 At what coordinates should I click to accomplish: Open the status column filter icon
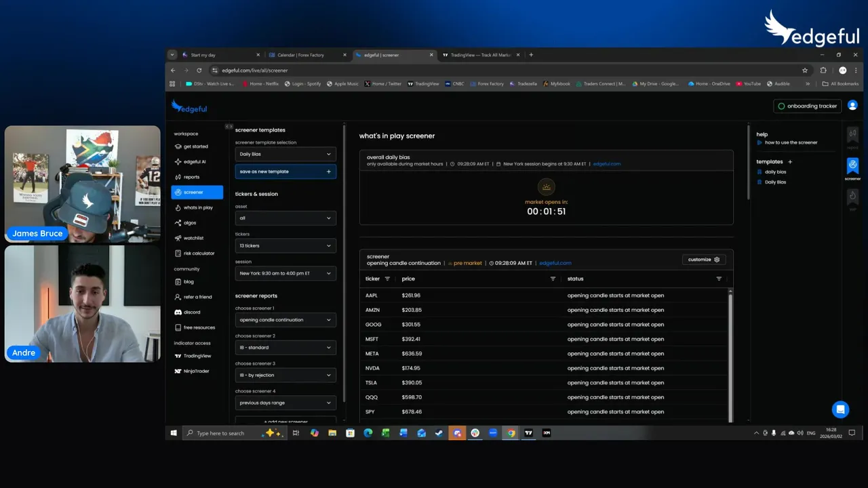coord(719,279)
